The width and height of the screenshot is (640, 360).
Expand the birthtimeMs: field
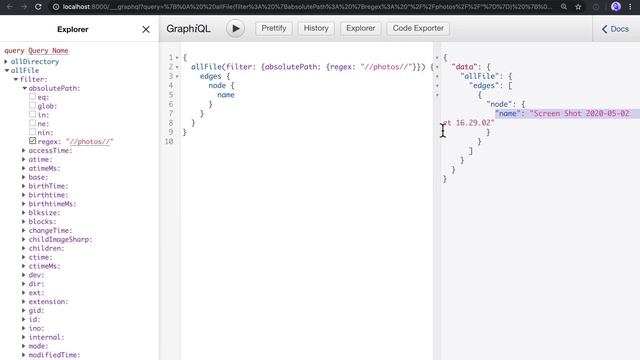[24, 204]
